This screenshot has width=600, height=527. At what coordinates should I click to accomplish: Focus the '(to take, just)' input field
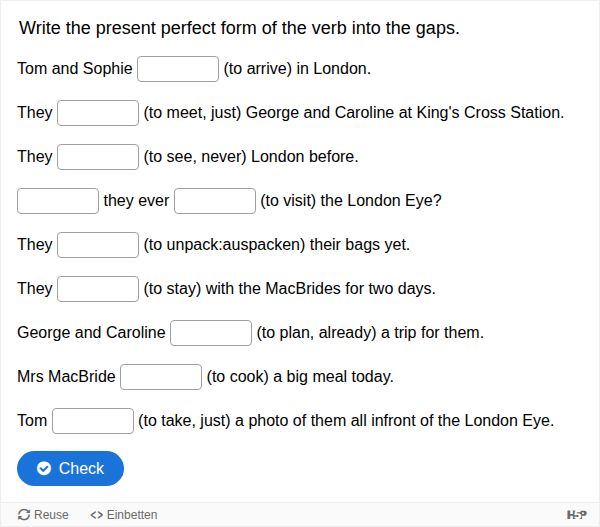point(93,421)
